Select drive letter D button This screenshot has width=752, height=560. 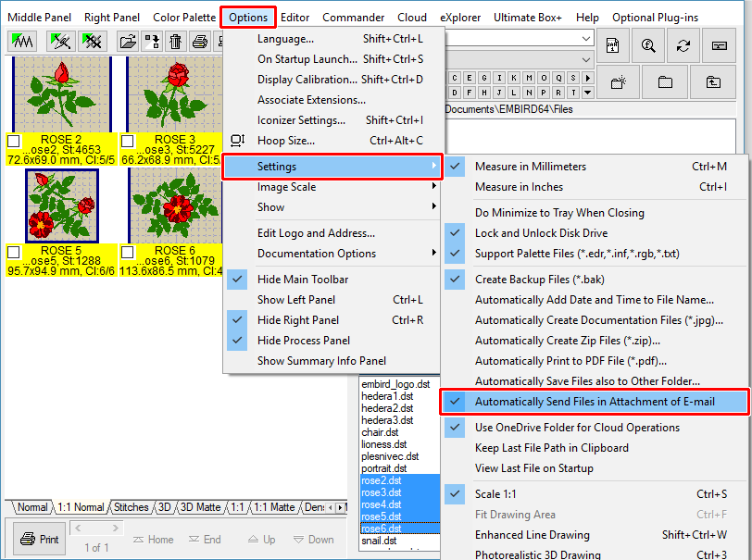[455, 93]
